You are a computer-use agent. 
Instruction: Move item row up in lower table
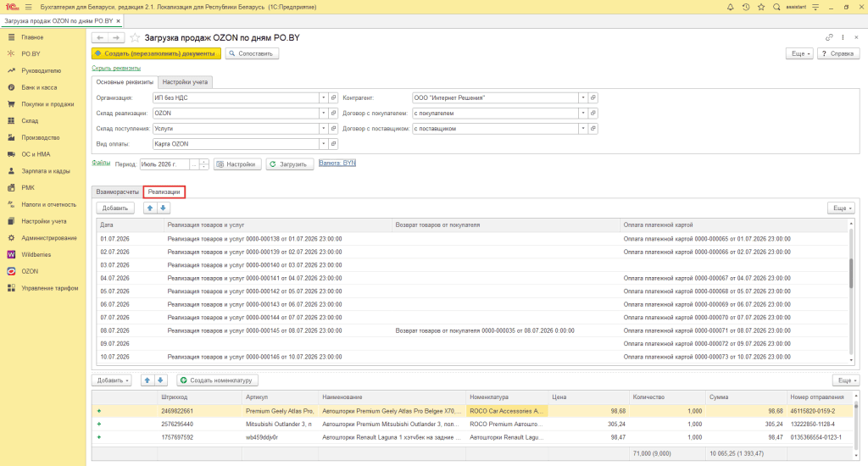(147, 380)
